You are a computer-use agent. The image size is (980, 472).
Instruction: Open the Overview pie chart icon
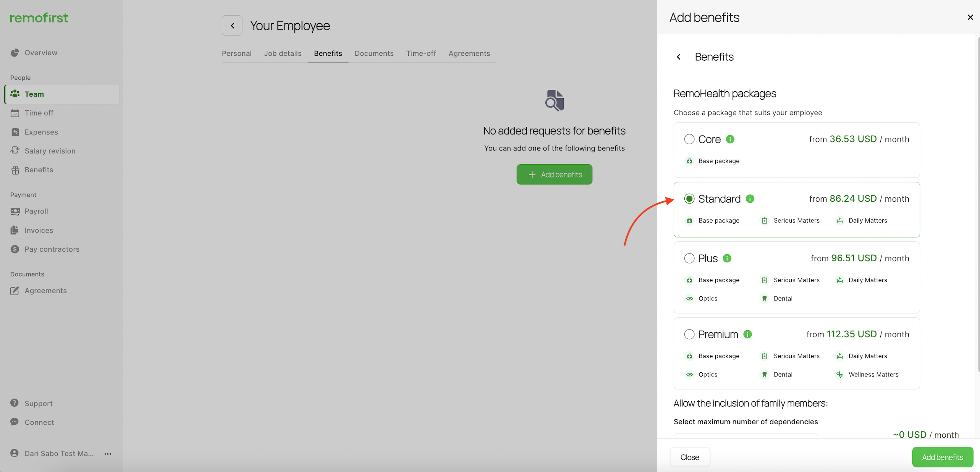tap(15, 53)
